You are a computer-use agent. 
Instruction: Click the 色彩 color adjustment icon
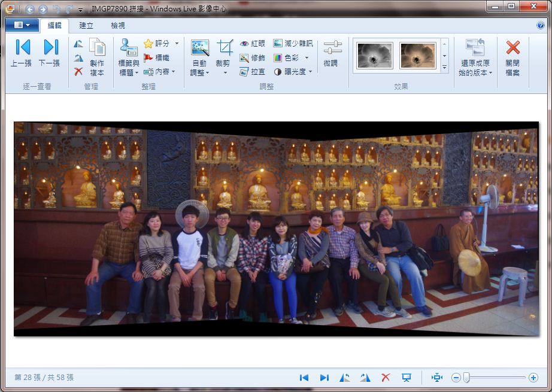(278, 57)
